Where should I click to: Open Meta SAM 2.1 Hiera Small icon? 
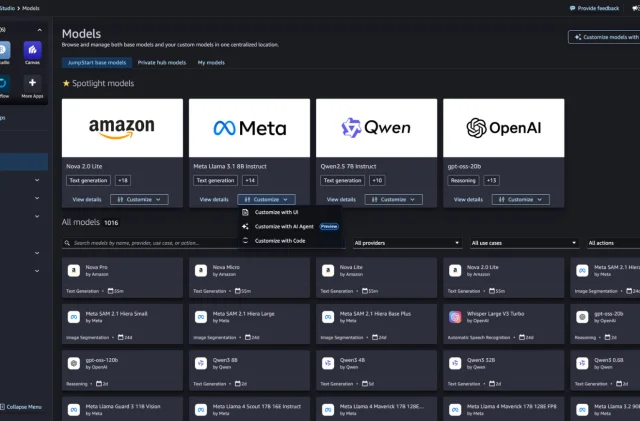point(74,317)
